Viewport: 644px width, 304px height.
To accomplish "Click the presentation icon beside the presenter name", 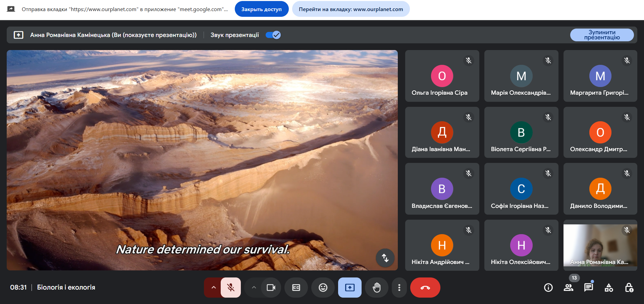I will (x=18, y=35).
